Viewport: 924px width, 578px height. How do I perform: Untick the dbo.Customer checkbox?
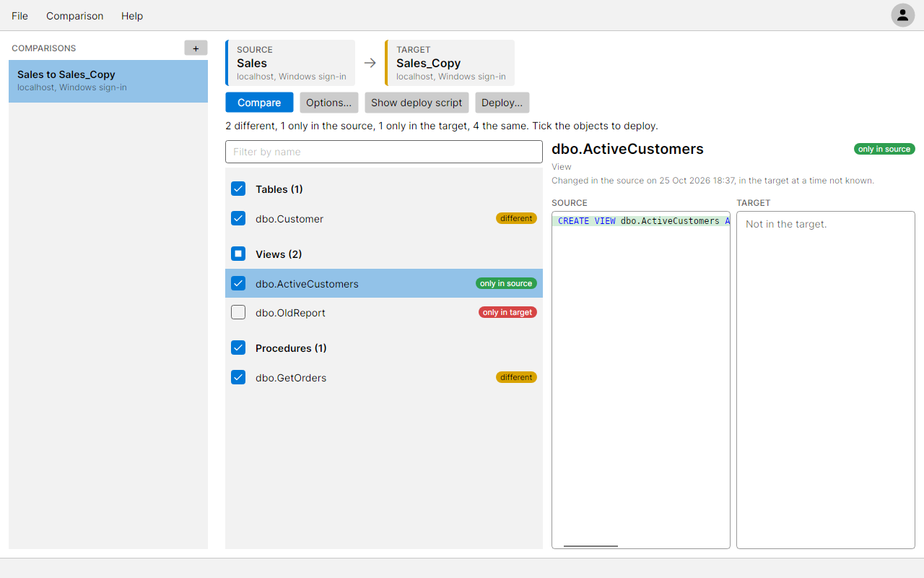point(238,218)
